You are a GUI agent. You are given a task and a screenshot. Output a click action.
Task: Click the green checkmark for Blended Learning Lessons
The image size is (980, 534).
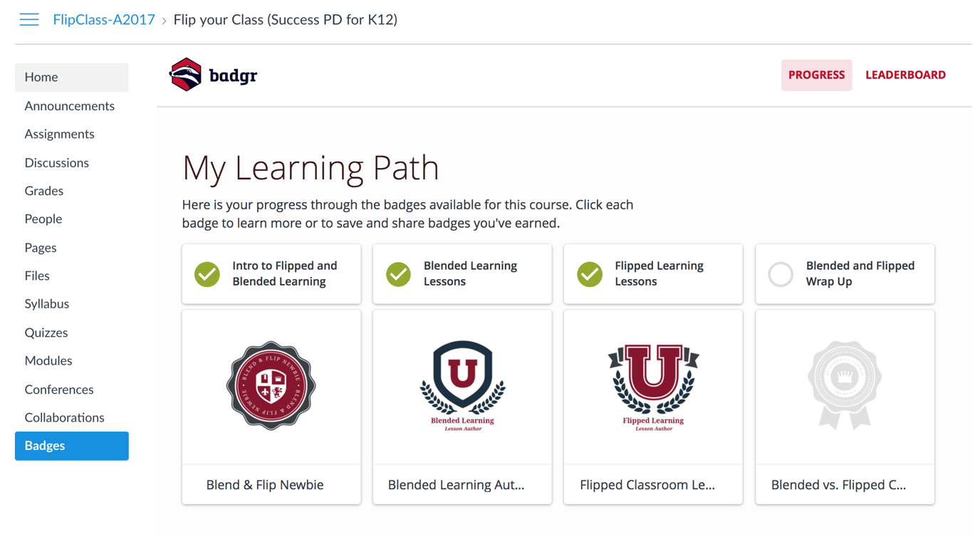[x=397, y=274]
